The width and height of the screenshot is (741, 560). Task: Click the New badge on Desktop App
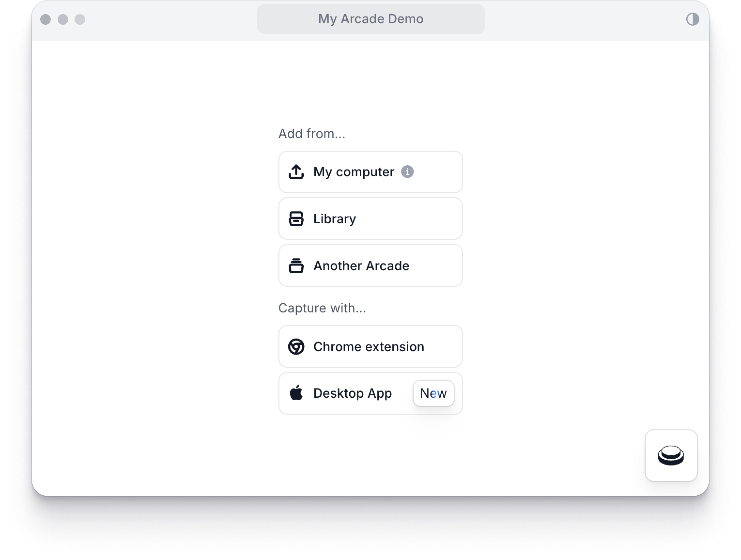[x=433, y=393]
